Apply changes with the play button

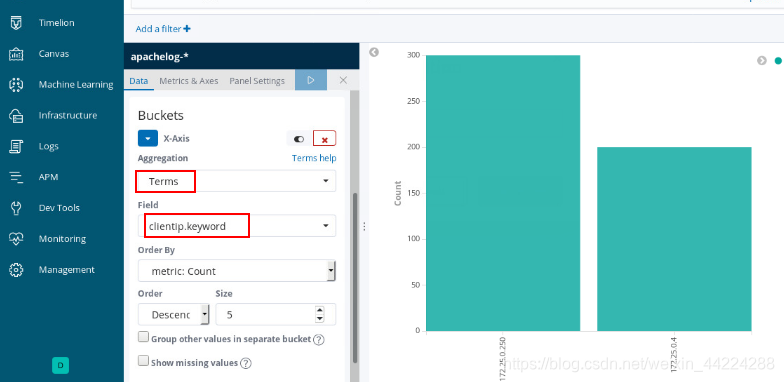[310, 80]
